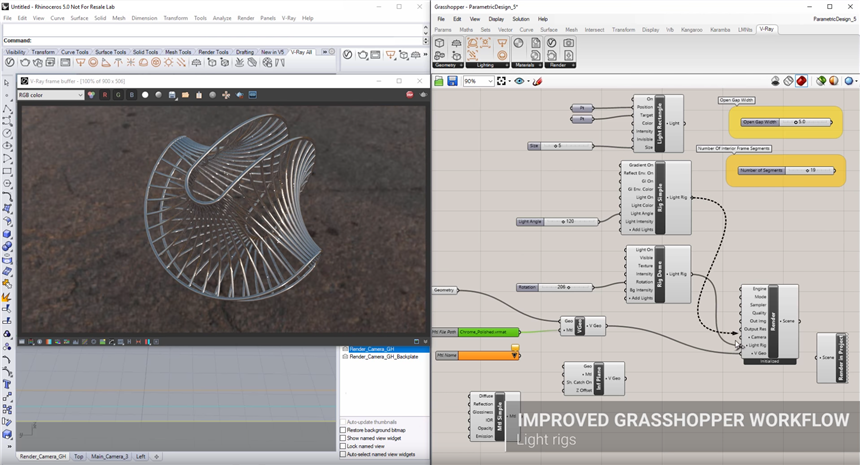
Task: Click the zoom extents icon next to zoom percentage
Action: click(503, 81)
